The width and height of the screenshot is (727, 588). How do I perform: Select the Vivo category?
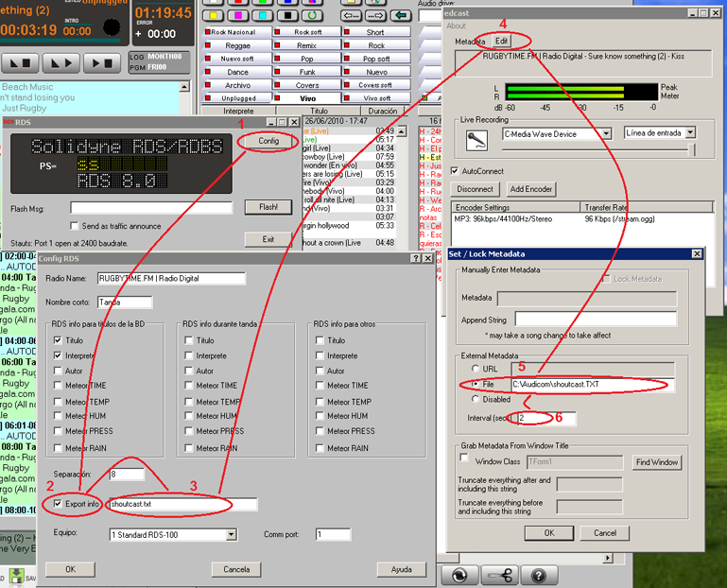click(x=307, y=98)
